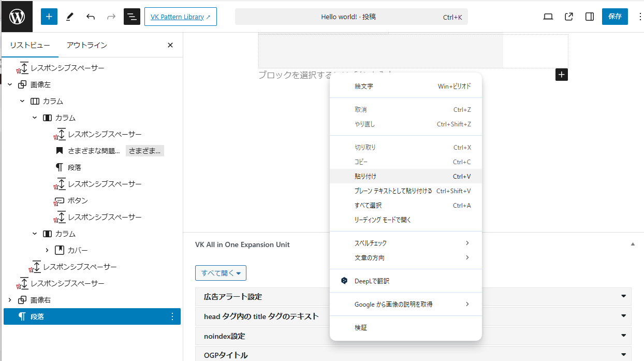Open options for the selected 段落 block
644x361 pixels.
click(x=172, y=316)
